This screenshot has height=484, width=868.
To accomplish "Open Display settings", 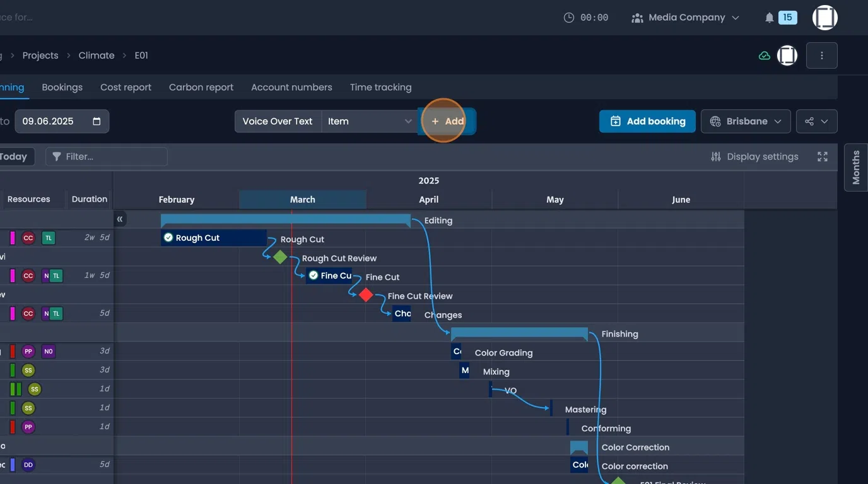I will (754, 157).
